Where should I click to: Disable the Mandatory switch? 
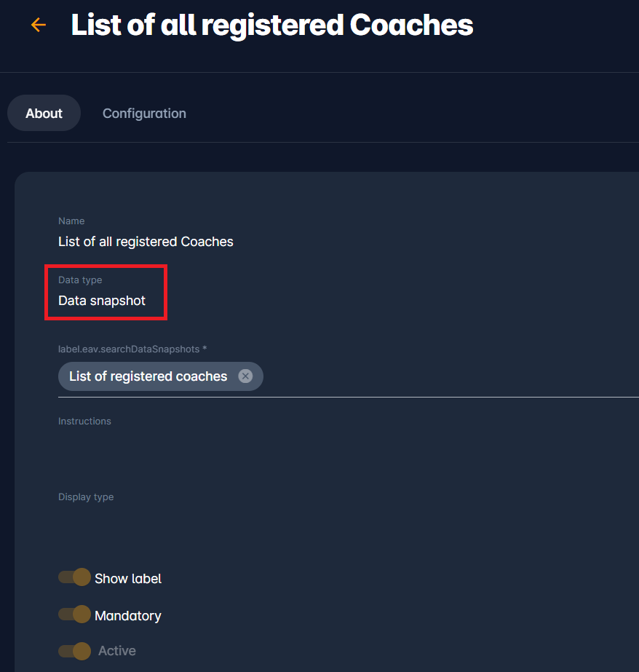[x=74, y=614]
